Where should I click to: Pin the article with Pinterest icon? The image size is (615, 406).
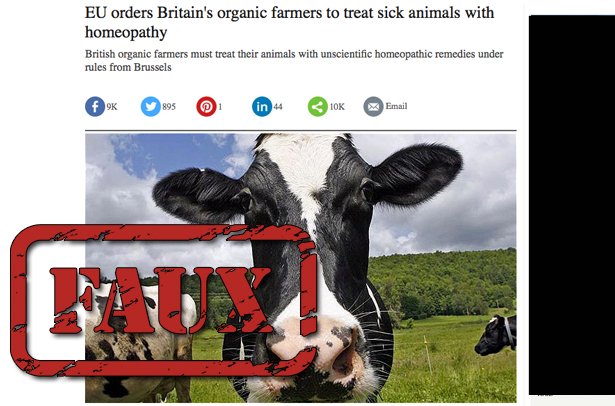point(206,107)
